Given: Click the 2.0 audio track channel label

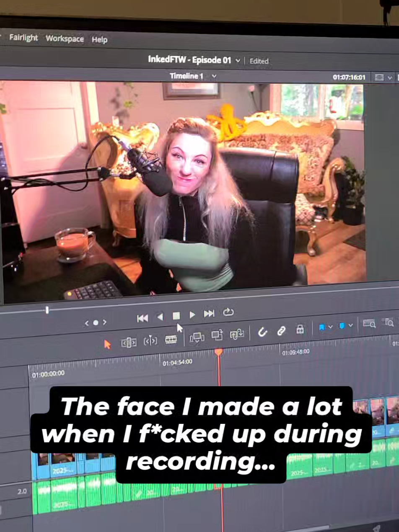Looking at the screenshot, I should coord(22,491).
